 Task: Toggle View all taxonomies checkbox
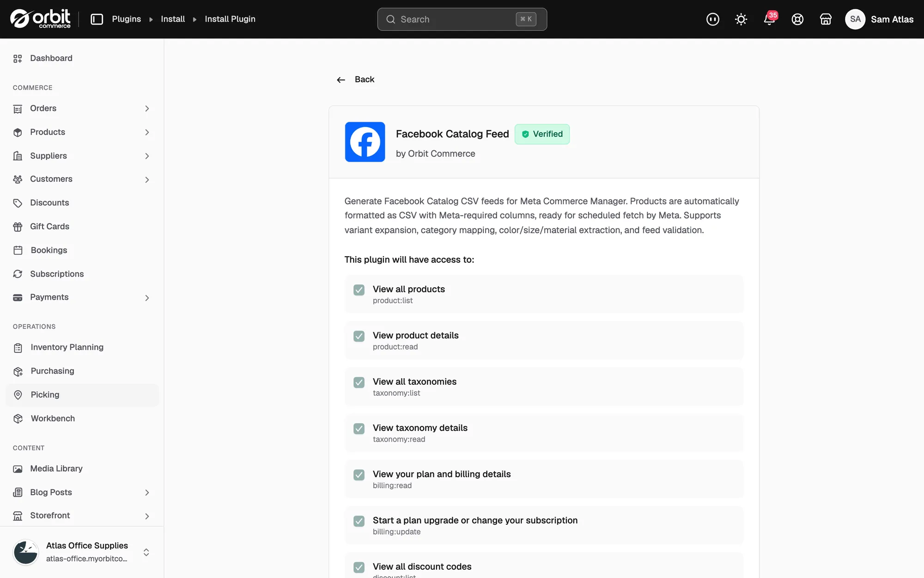(359, 382)
